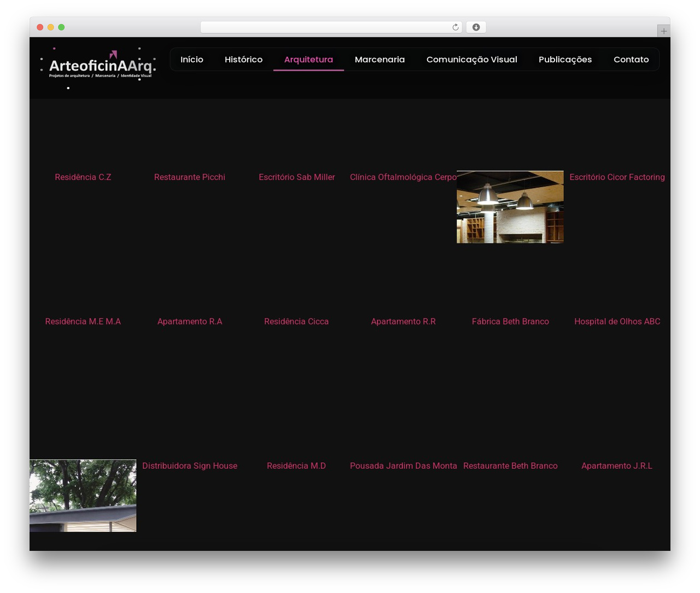Screen dimensions: 700x593
Task: Open the Marcenaria menu item
Action: (380, 60)
